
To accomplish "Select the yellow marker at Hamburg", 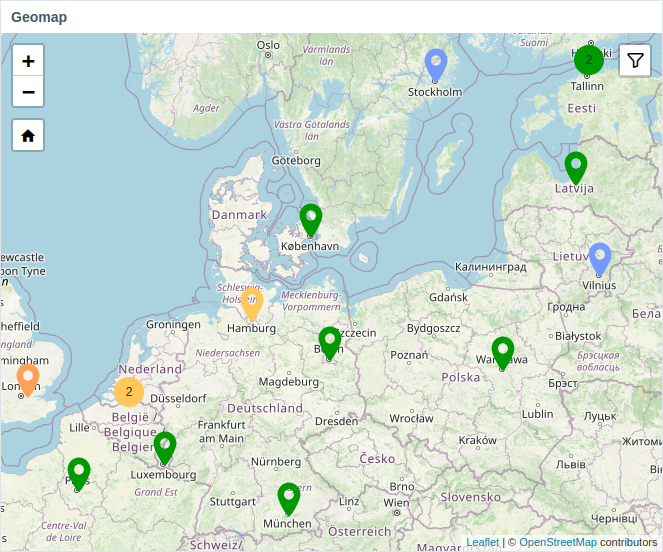I will 252,304.
